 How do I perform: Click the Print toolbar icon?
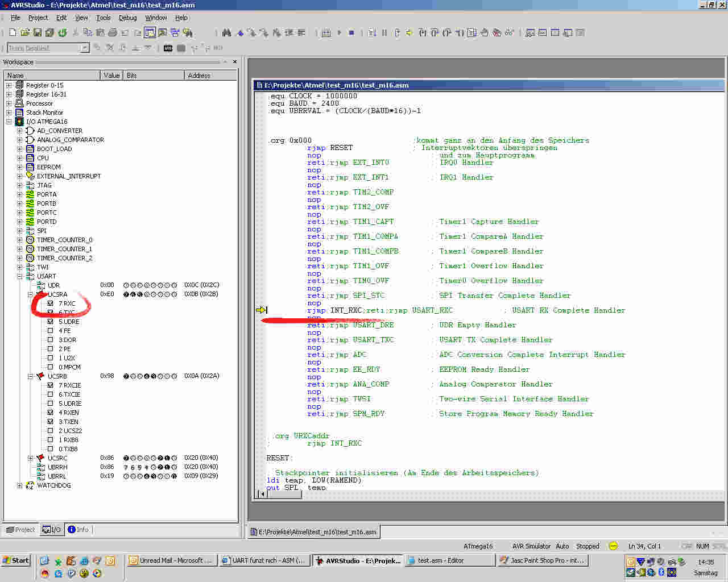(113, 33)
